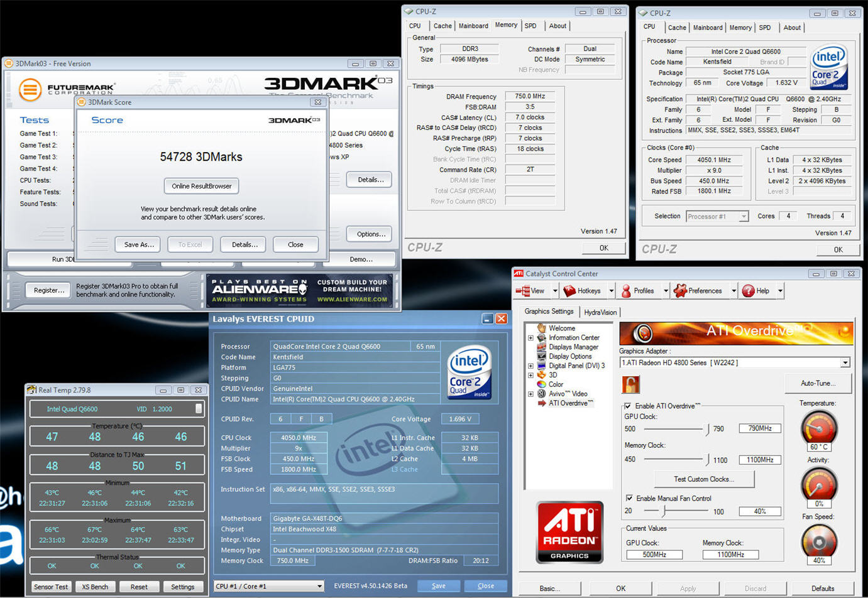This screenshot has width=868, height=598.
Task: Toggle the Enable ATI Overdrive checkbox
Action: [628, 406]
